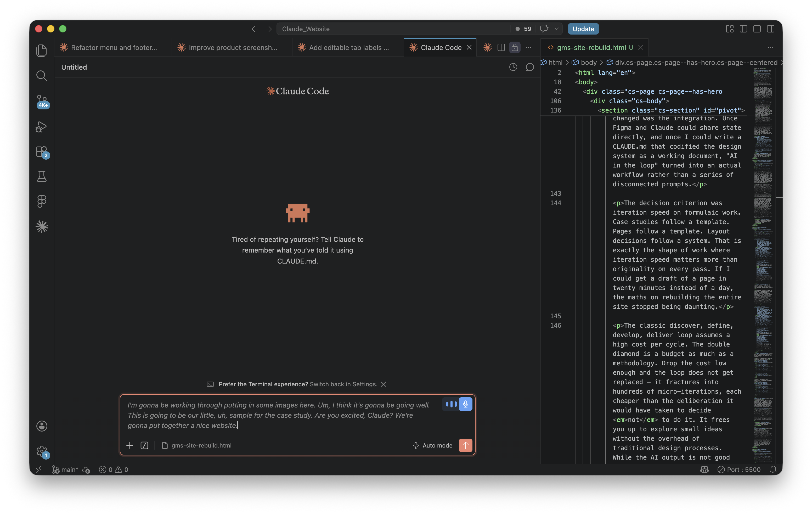Add an attachment with the plus icon
This screenshot has width=812, height=514.
click(129, 445)
